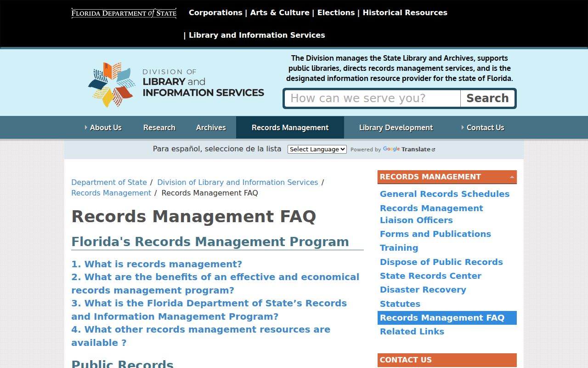The image size is (588, 368).
Task: Go to the Archives menu item
Action: click(x=211, y=127)
